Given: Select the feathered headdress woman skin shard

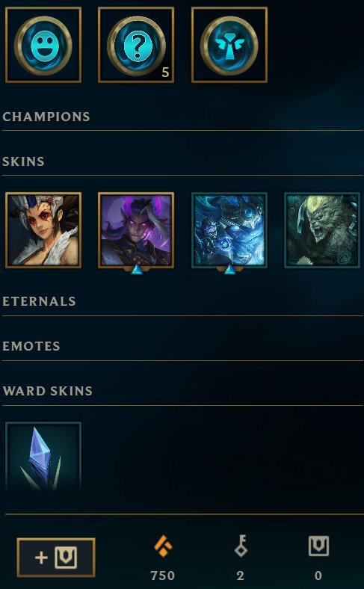Looking at the screenshot, I should click(43, 230).
